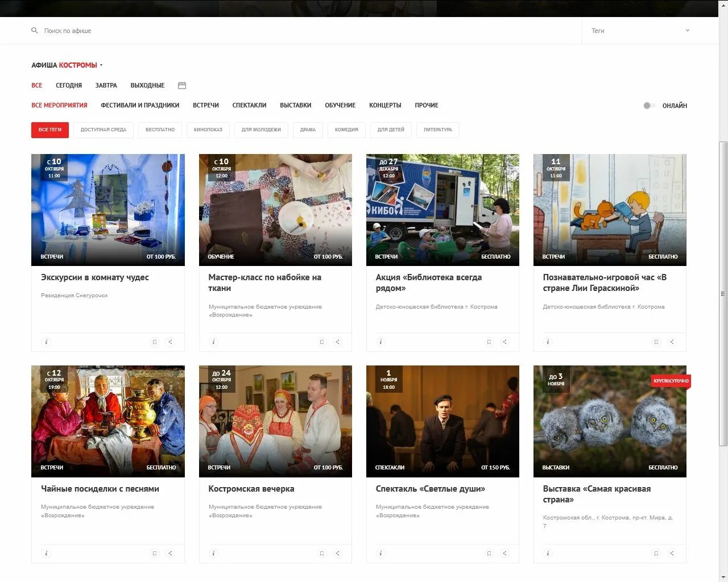The height and width of the screenshot is (582, 728).
Task: Filter events by Завтра
Action: [106, 85]
